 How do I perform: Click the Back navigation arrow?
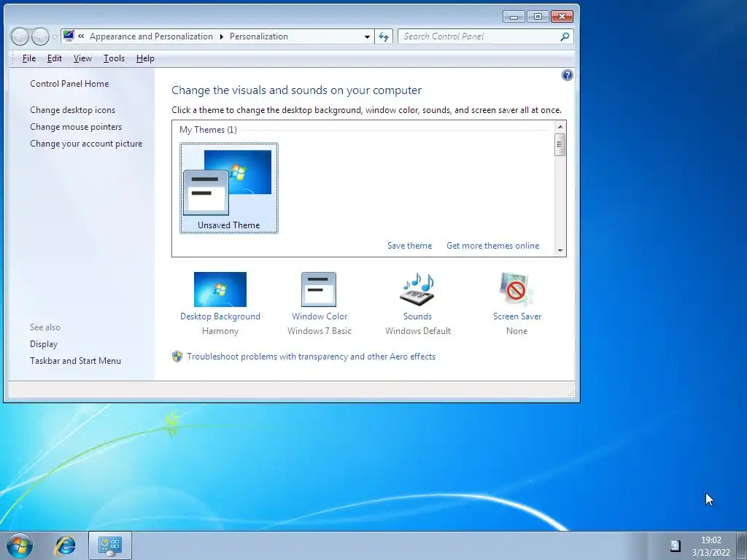(20, 36)
